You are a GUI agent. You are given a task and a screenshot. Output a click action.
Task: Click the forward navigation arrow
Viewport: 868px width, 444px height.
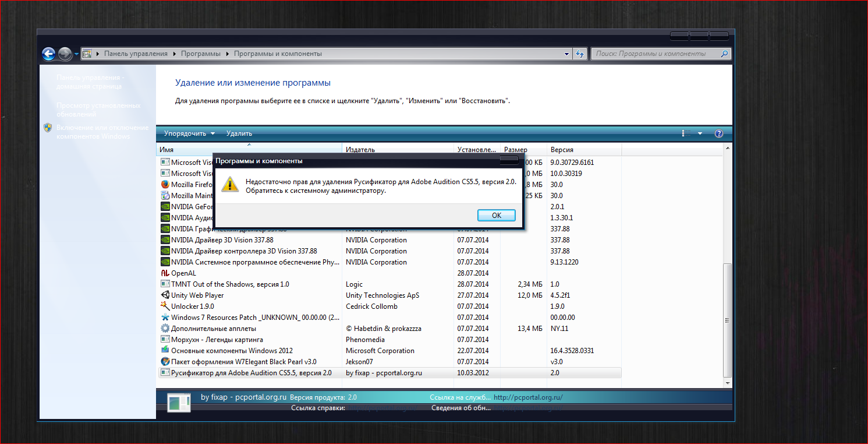click(65, 54)
